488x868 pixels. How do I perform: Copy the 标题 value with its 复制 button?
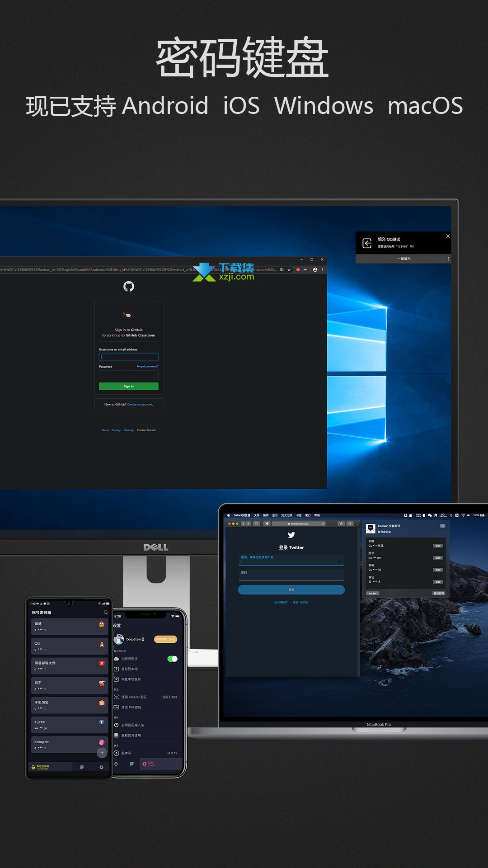tap(438, 546)
